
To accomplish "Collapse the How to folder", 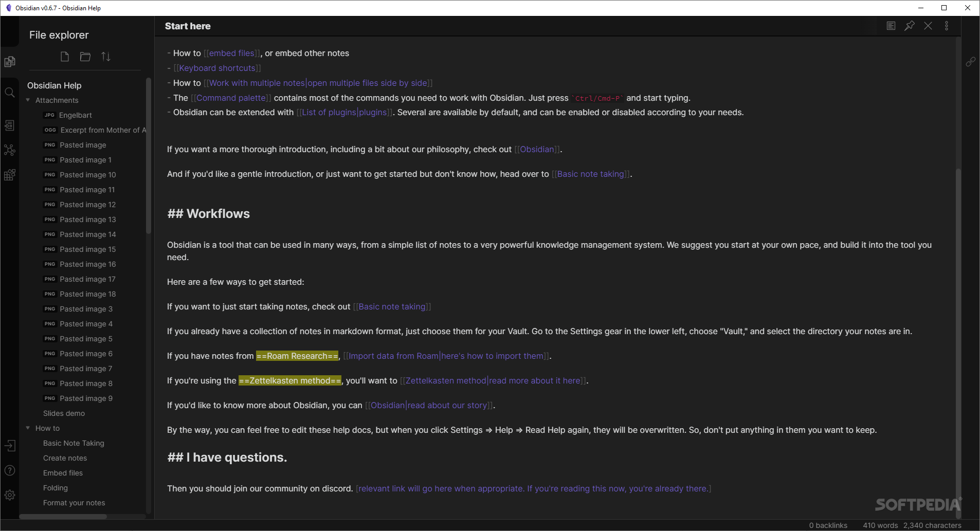I will point(28,428).
